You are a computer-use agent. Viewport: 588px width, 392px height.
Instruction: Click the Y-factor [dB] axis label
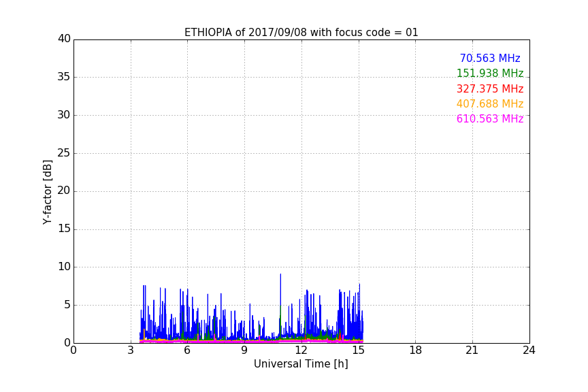(47, 192)
